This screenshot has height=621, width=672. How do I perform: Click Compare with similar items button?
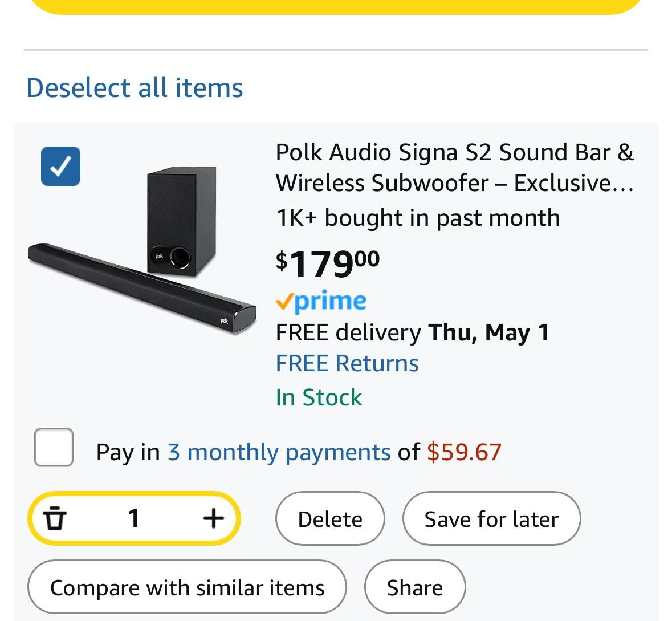click(x=187, y=587)
